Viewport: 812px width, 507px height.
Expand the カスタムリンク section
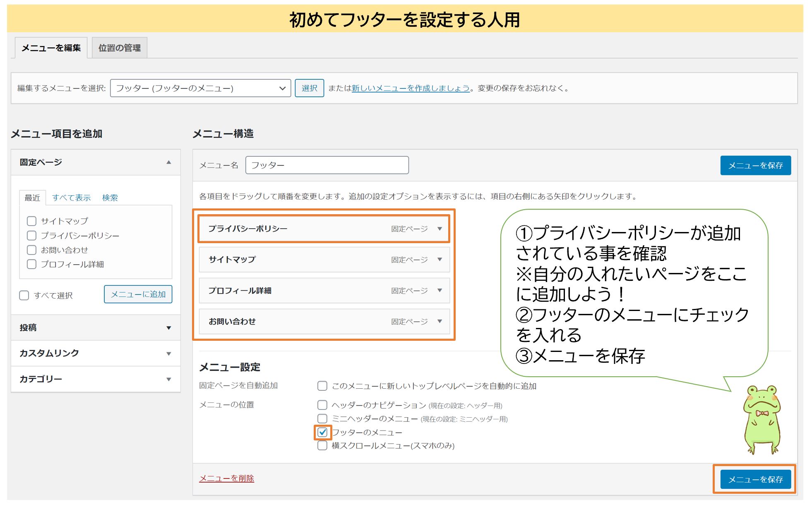[x=169, y=353]
